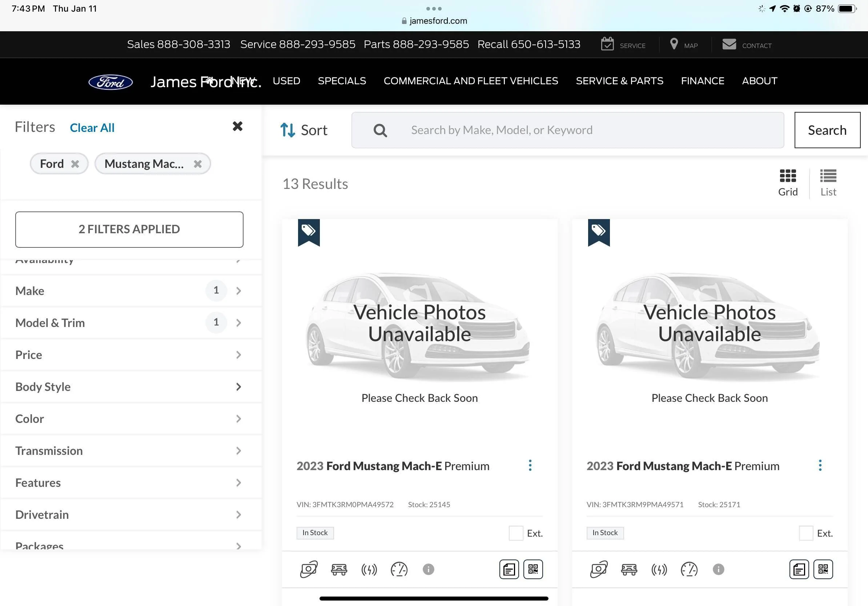Click the Ford oval logo
Screen dimensions: 868x606
point(110,82)
